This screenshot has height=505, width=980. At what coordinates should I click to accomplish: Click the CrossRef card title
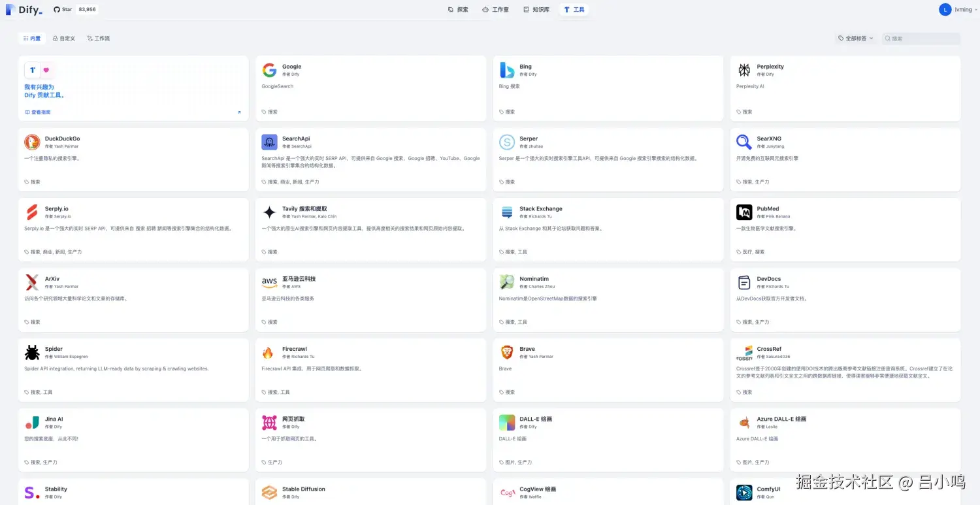769,349
